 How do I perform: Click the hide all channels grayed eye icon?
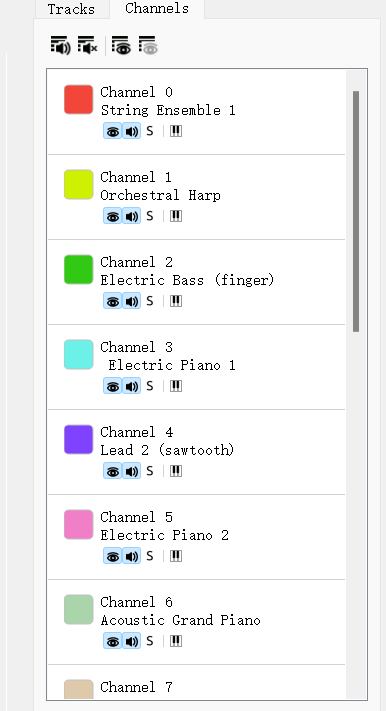pos(148,46)
